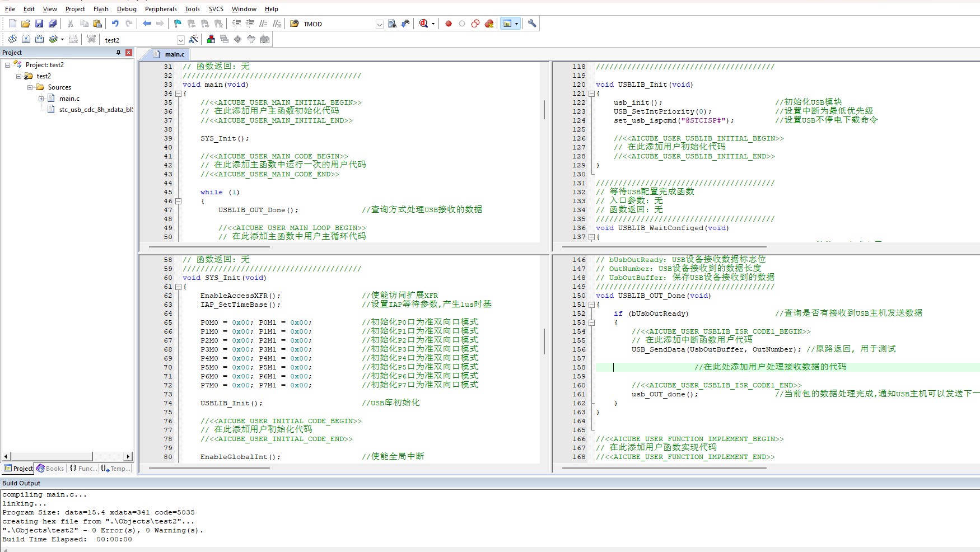
Task: Unindent the selected lines
Action: tap(250, 24)
